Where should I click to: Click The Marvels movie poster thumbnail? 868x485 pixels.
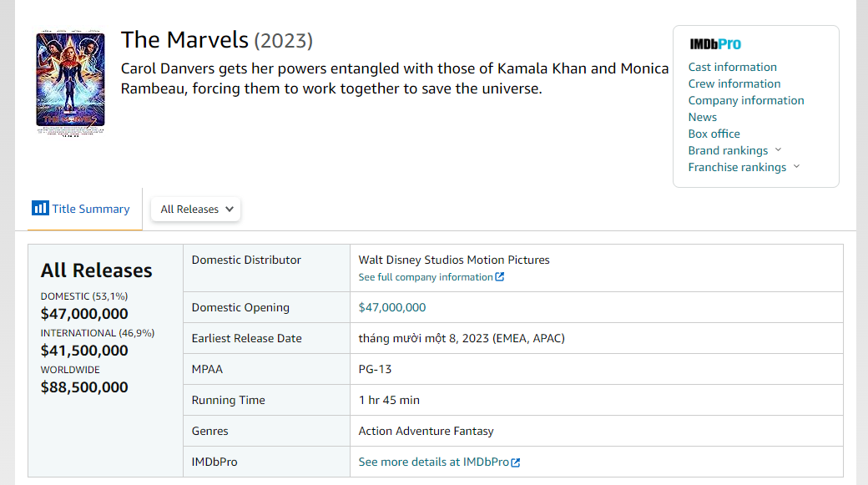pos(70,79)
